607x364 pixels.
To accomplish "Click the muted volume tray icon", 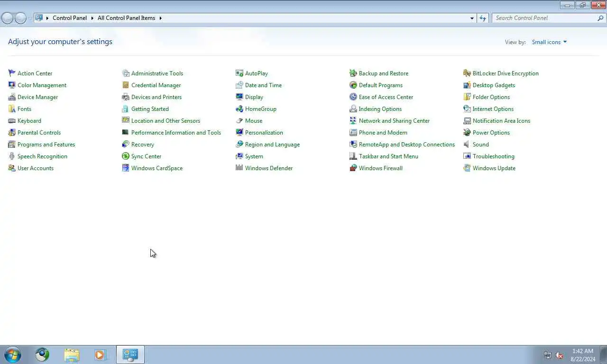I will click(x=559, y=355).
